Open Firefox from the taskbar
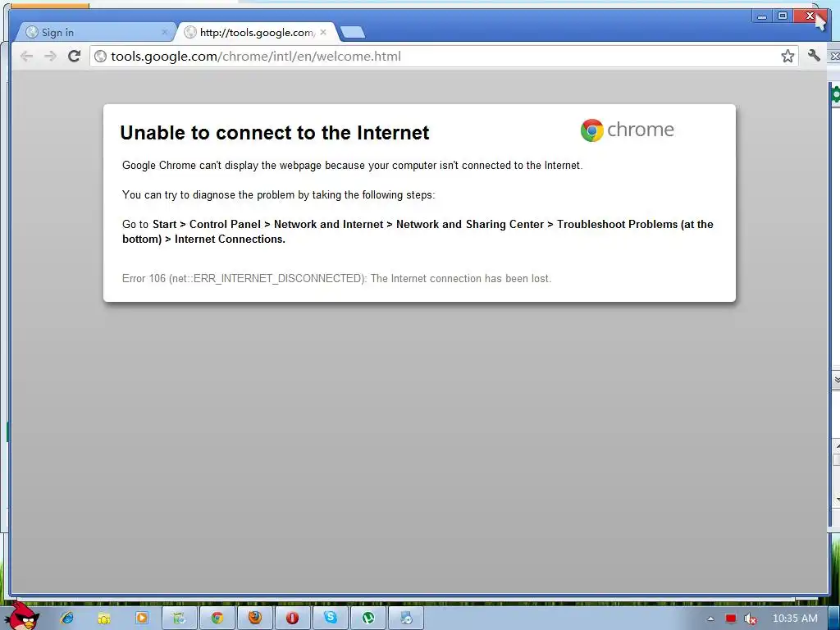The width and height of the screenshot is (840, 630). [255, 619]
